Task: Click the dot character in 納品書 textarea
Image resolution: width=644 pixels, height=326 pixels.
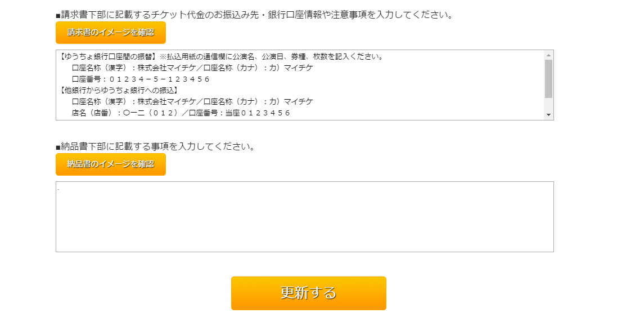Action: click(x=58, y=188)
